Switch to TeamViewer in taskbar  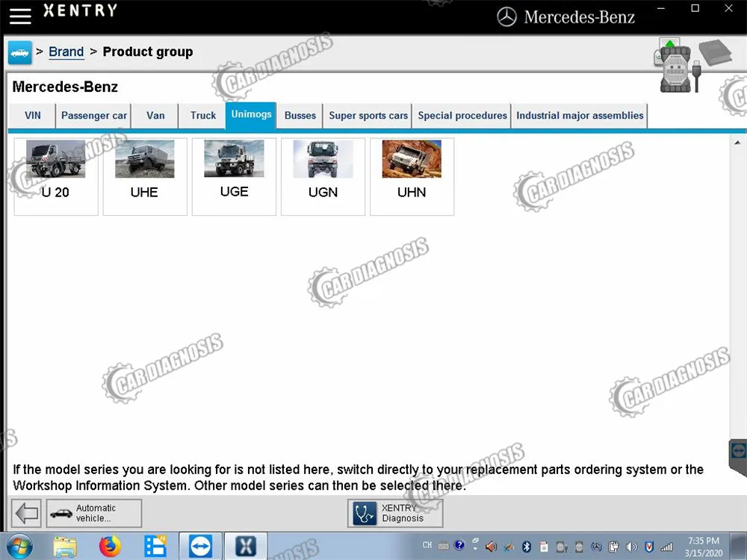click(200, 547)
